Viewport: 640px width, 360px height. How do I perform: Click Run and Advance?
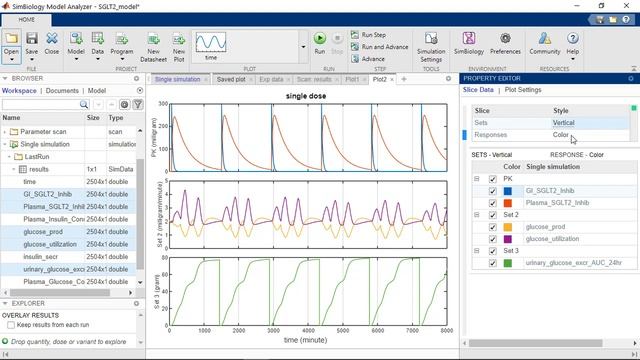pyautogui.click(x=380, y=47)
